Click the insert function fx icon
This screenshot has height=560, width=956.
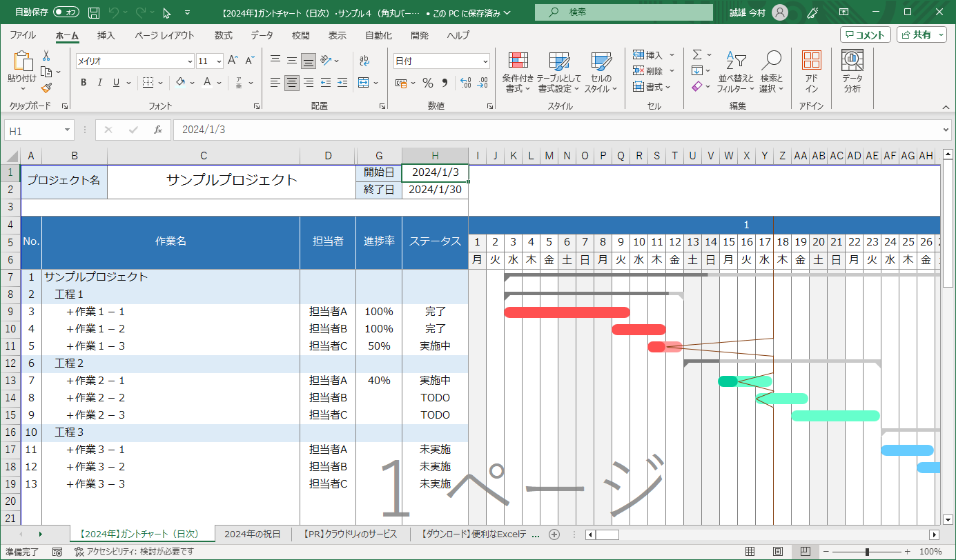coord(158,130)
